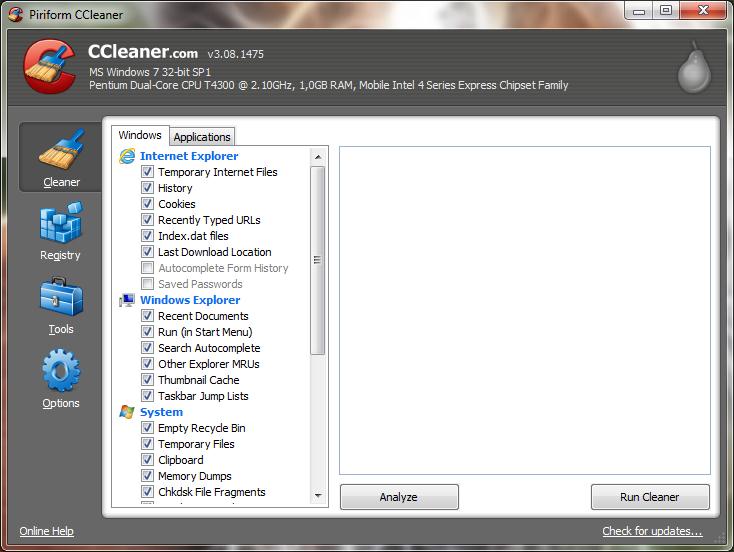Open the Options gear icon

pos(61,370)
